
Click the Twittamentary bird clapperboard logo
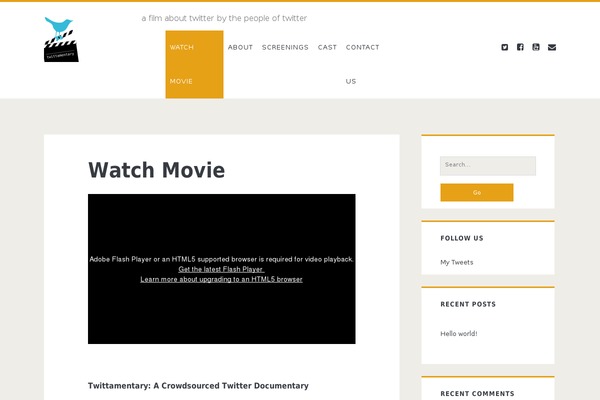(61, 39)
